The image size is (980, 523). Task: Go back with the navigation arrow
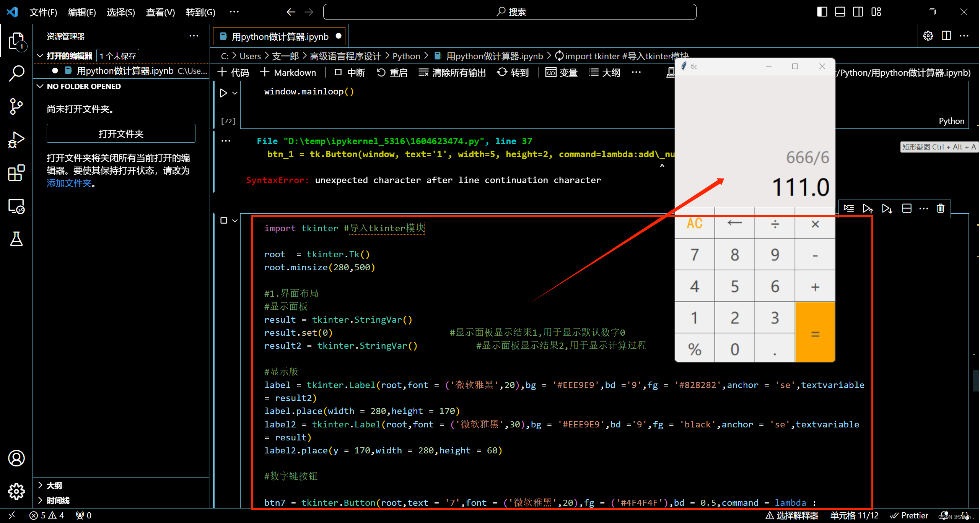(x=291, y=12)
